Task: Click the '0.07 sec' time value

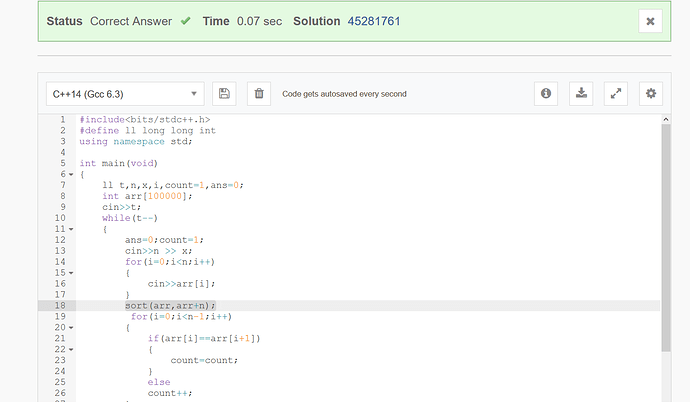Action: click(259, 21)
